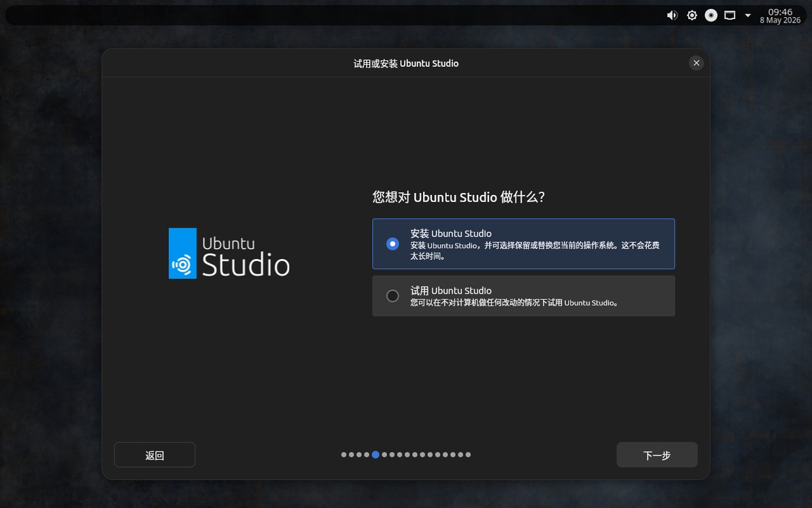Image resolution: width=812 pixels, height=508 pixels.
Task: Click the display screen icon in tray
Action: pos(730,15)
